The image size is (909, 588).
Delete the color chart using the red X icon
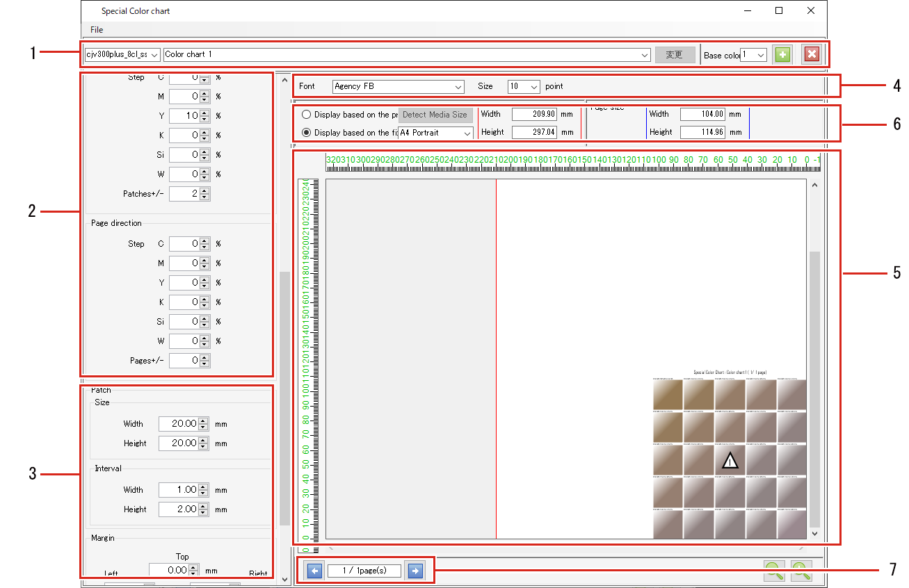(x=811, y=54)
